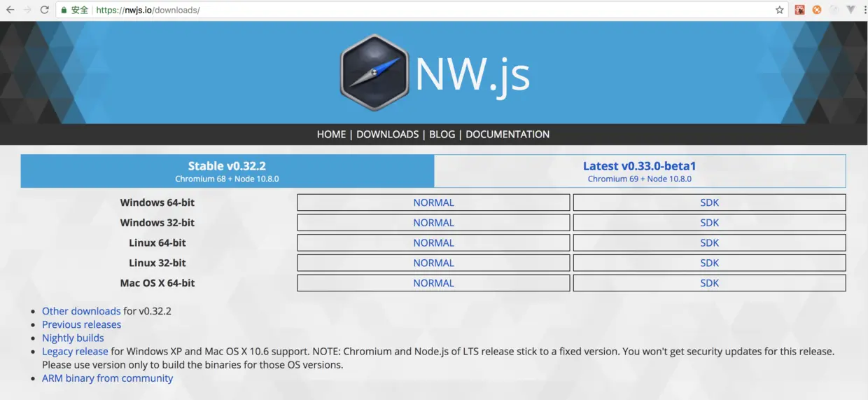Open DOCUMENTATION in navigation bar
868x400 pixels.
point(507,135)
